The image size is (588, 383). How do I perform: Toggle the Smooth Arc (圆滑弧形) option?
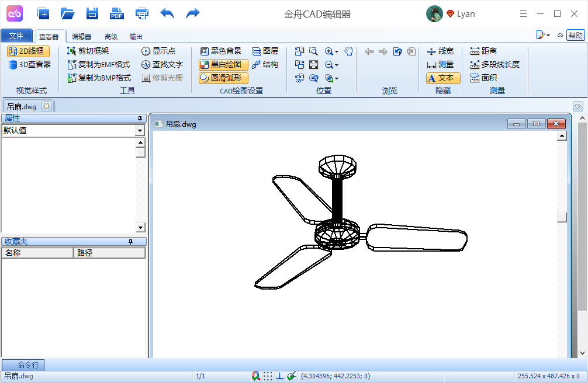coord(223,78)
